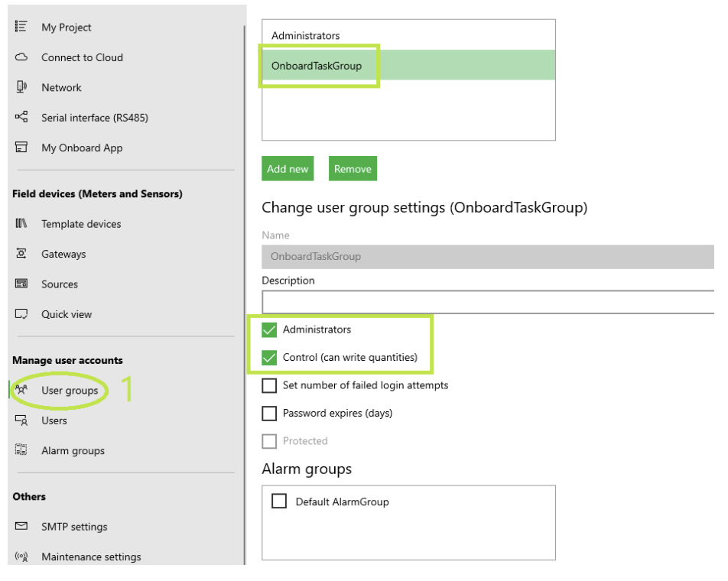
Task: Tick the Default AlarmGroup checkbox
Action: [279, 501]
